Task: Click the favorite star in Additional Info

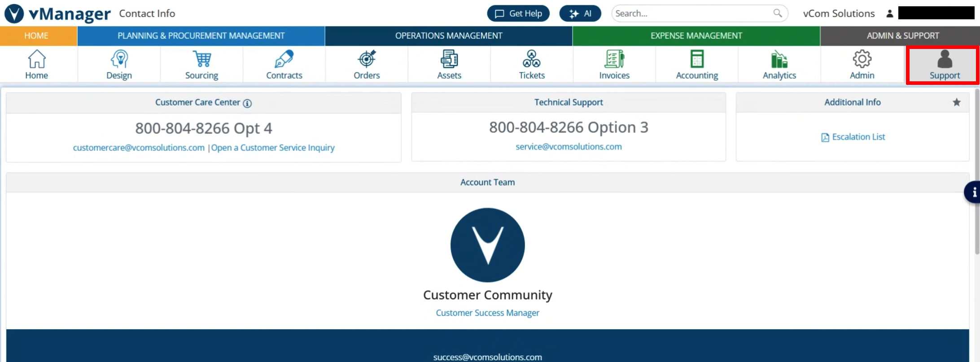Action: (957, 102)
